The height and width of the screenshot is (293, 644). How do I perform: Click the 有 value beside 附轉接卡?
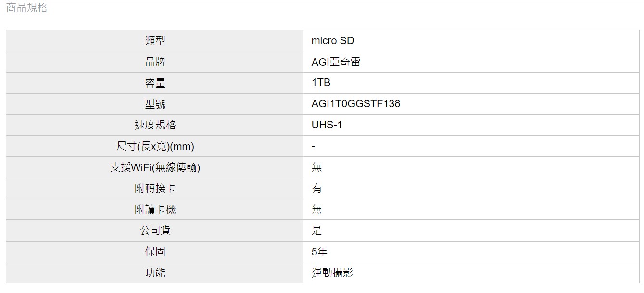tap(316, 189)
